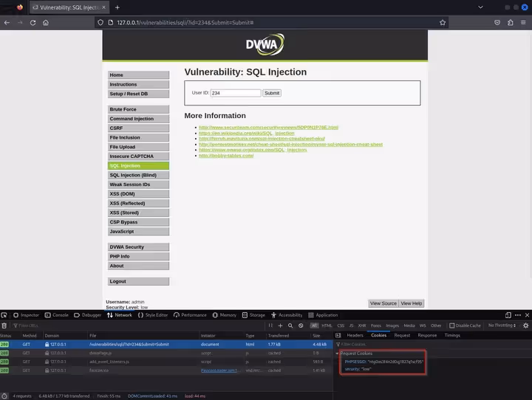Filter requests by Other
532x400 pixels.
[436, 325]
